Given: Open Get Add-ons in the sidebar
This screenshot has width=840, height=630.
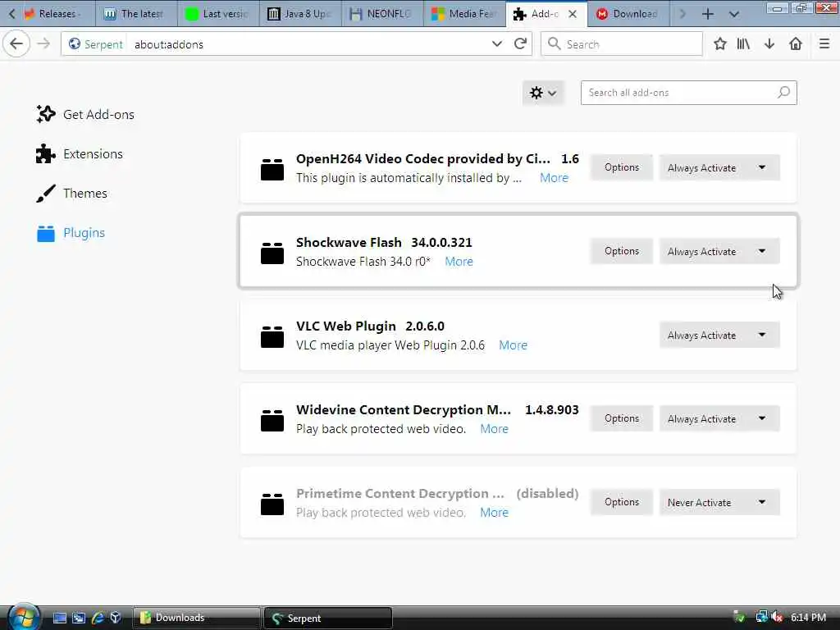Looking at the screenshot, I should coord(85,114).
